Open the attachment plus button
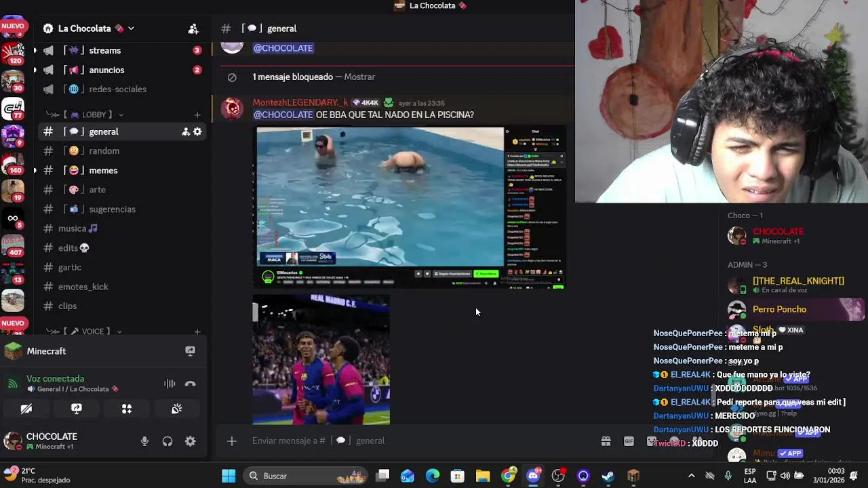Screen dimensions: 868x488 [x=232, y=441]
